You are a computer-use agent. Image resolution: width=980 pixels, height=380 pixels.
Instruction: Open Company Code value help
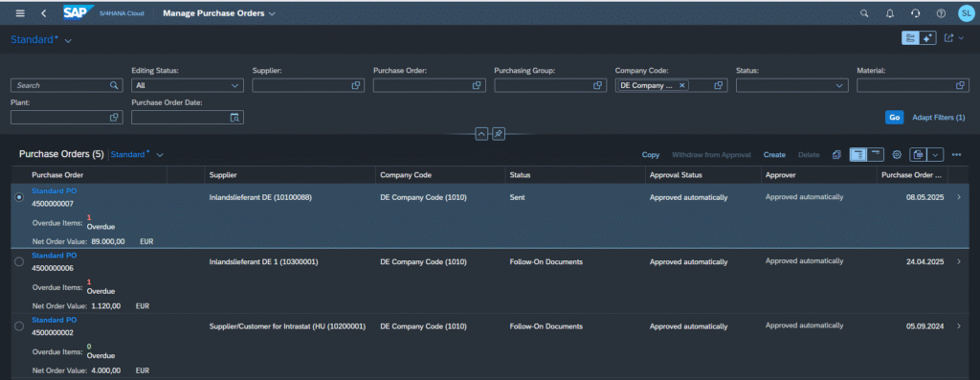pyautogui.click(x=719, y=85)
